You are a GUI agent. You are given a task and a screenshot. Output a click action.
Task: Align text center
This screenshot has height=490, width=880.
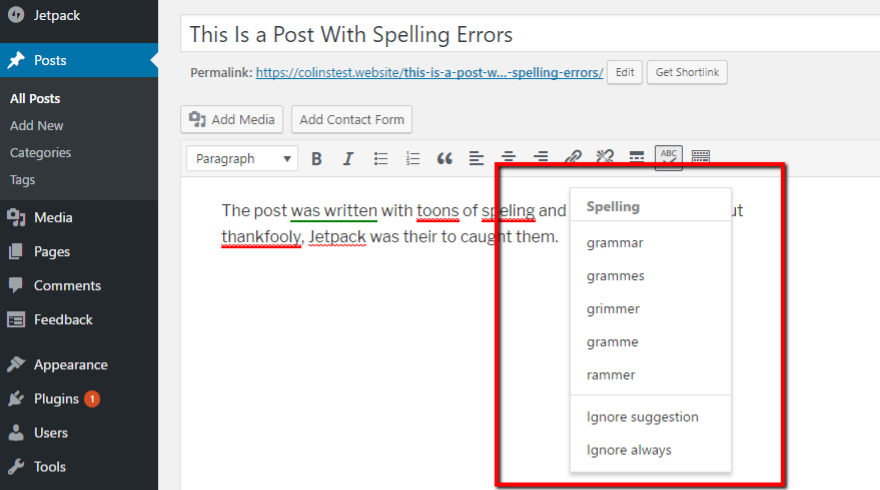click(508, 157)
